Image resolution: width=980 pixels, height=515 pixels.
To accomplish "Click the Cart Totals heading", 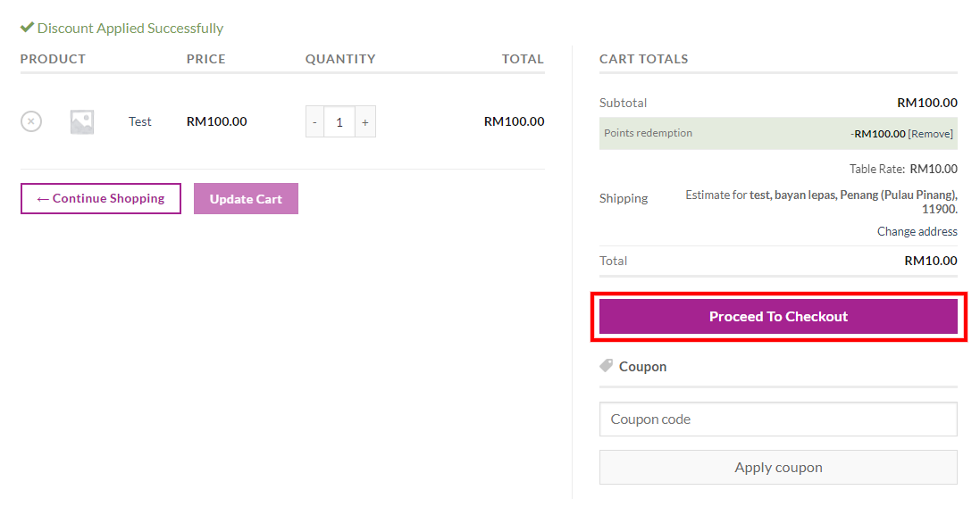I will (643, 59).
